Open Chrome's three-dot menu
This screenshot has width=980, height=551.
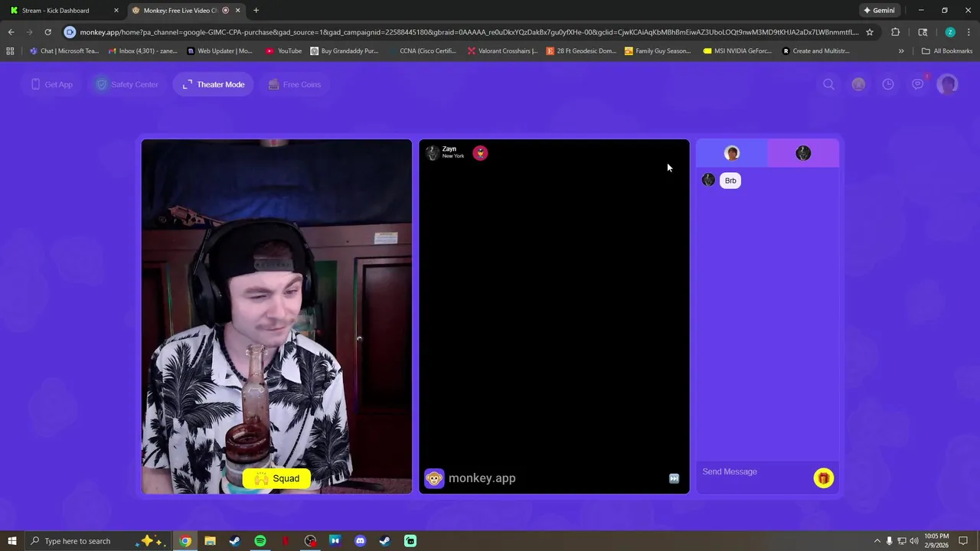click(x=968, y=32)
